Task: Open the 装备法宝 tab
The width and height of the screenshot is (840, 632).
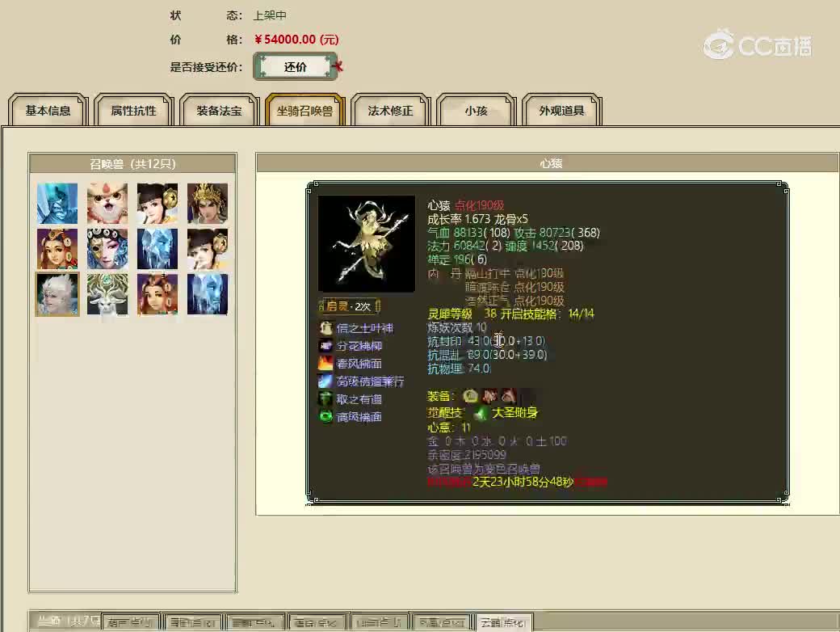Action: point(219,111)
